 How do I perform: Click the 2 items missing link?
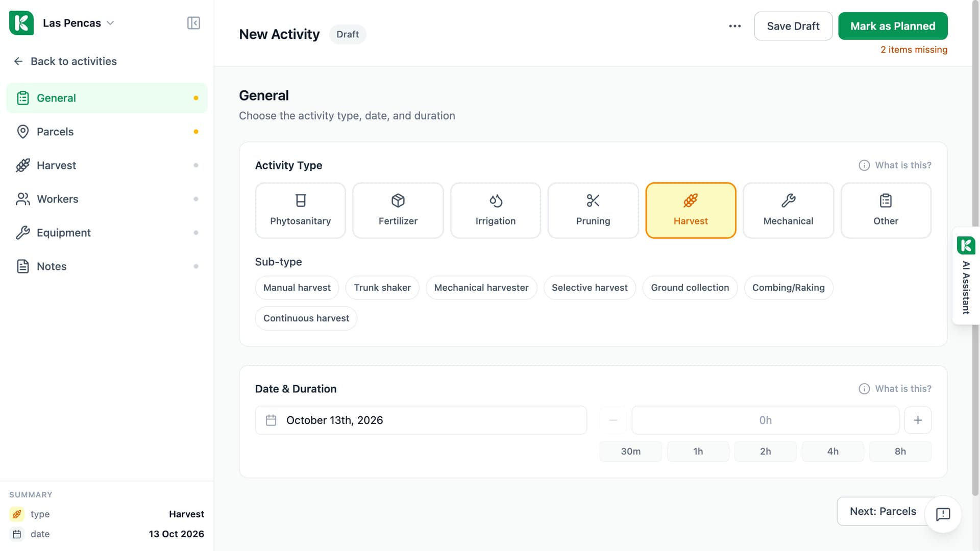coord(914,49)
